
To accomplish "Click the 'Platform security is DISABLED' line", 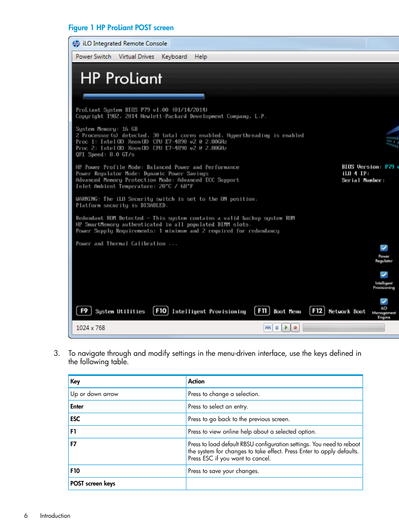I will tap(122, 206).
